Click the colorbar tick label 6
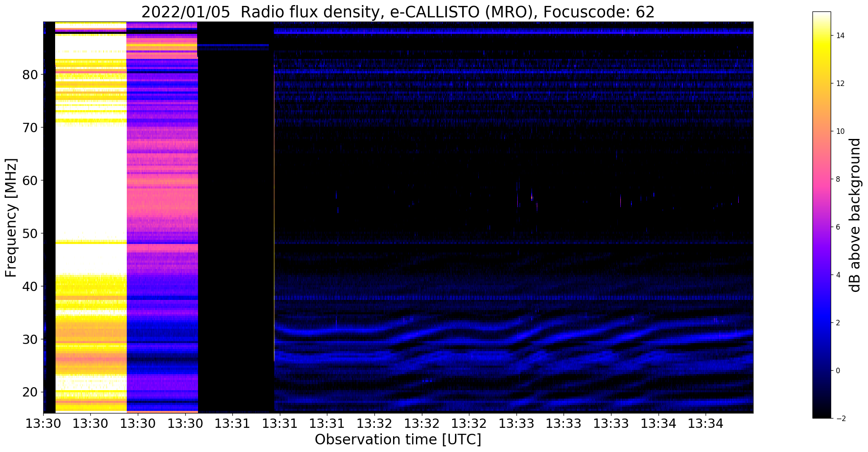This screenshot has width=868, height=452. (837, 227)
